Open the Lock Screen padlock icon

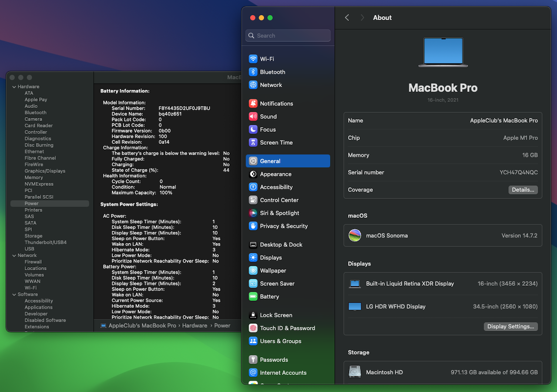click(x=253, y=315)
